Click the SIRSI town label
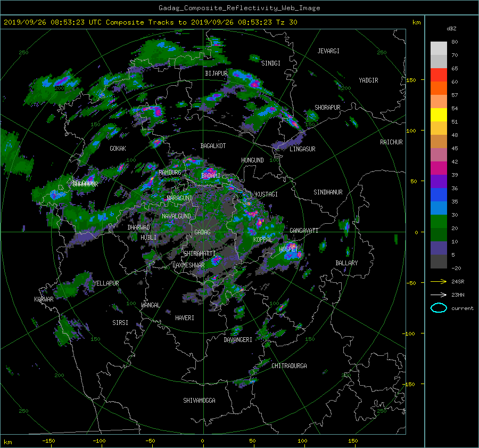Screen dimensions: 479x448 click(x=120, y=323)
